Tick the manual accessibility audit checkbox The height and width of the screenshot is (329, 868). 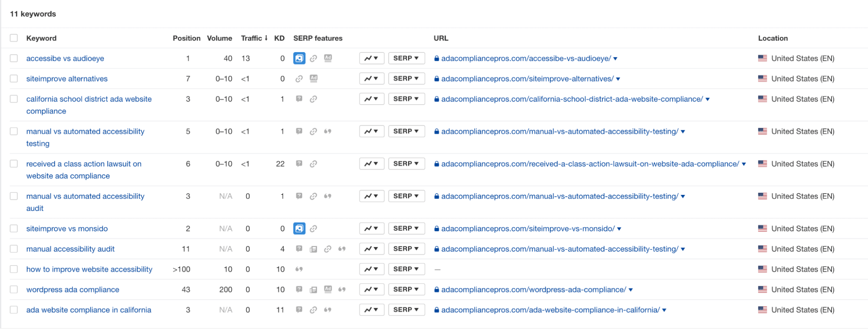click(x=14, y=249)
